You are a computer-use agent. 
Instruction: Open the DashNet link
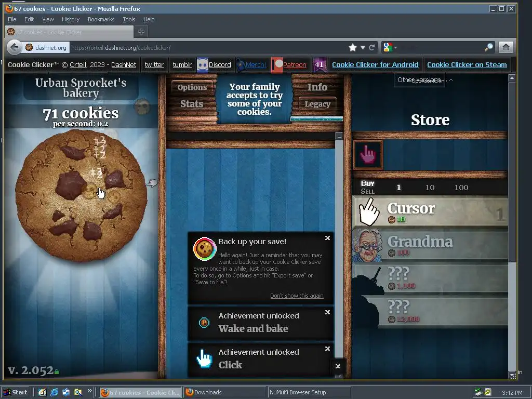point(124,65)
